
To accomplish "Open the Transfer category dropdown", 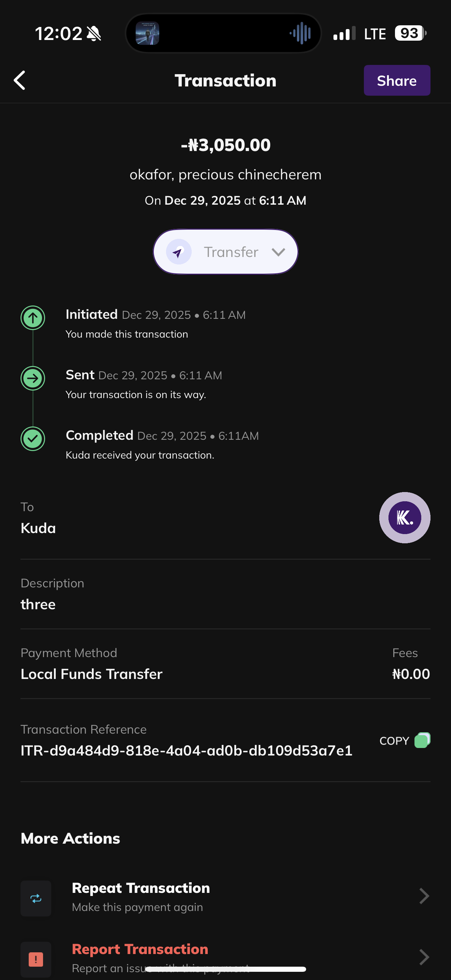I will tap(278, 252).
